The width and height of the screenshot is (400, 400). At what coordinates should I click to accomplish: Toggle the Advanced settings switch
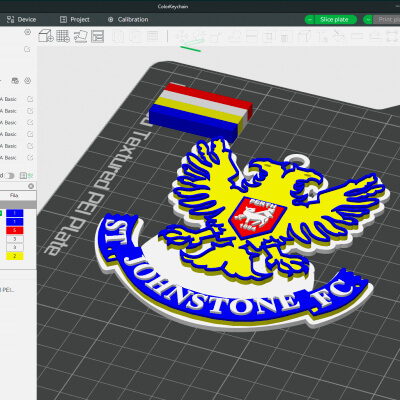click(x=9, y=176)
